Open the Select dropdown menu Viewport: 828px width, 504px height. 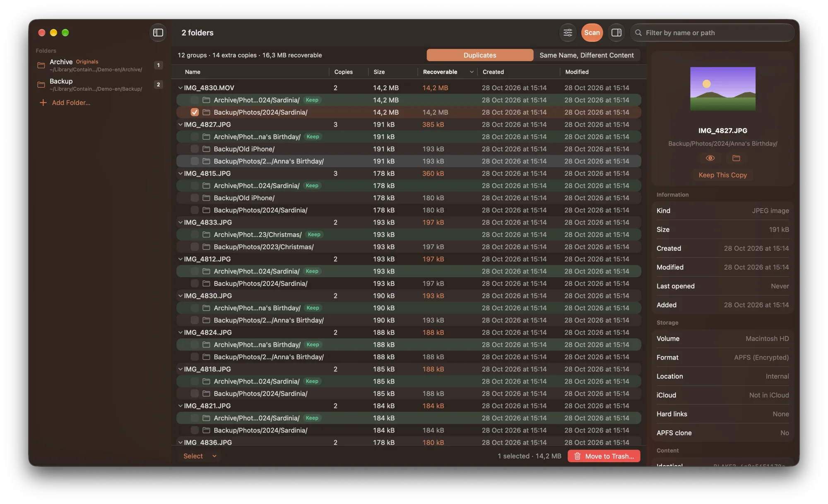click(200, 456)
